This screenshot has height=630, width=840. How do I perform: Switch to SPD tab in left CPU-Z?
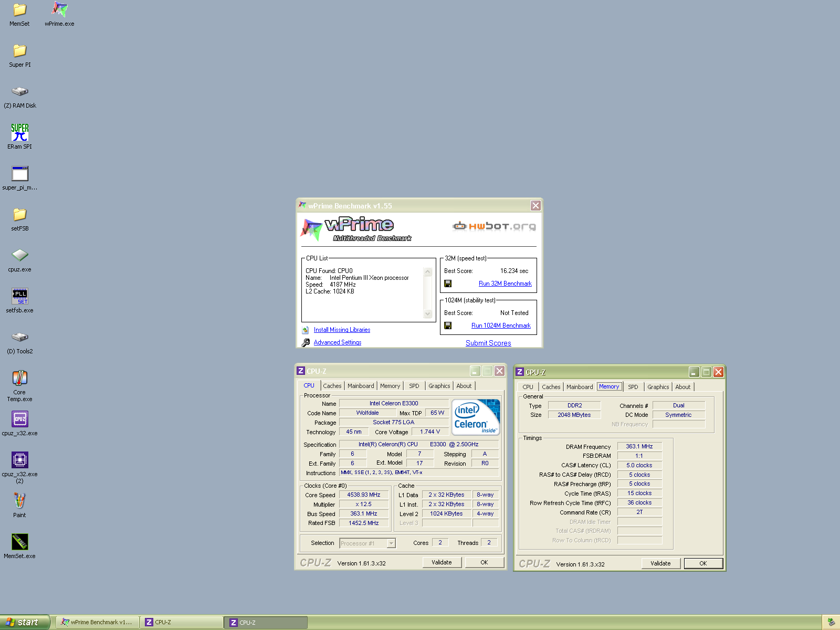coord(414,386)
